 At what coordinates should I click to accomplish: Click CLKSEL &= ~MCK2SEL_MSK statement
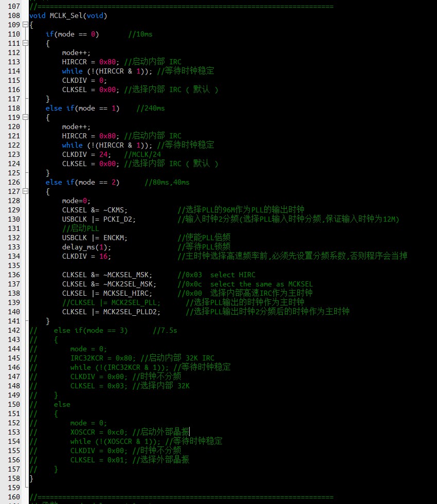click(109, 284)
